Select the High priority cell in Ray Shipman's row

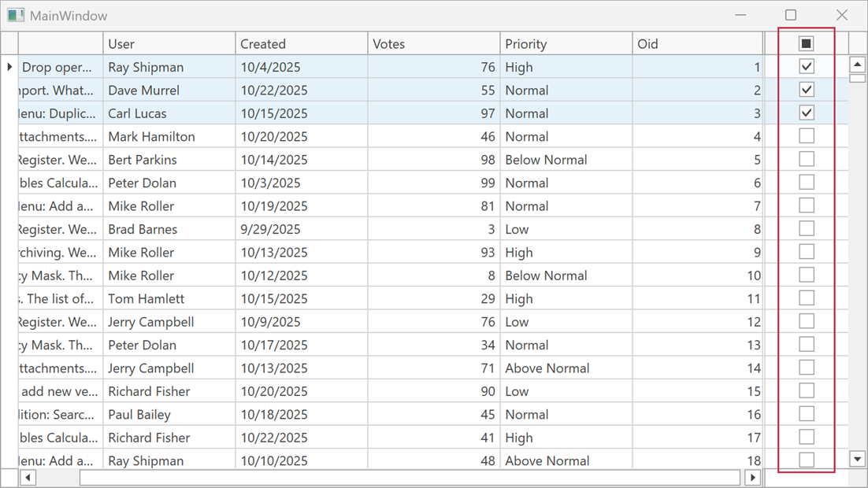click(x=565, y=66)
